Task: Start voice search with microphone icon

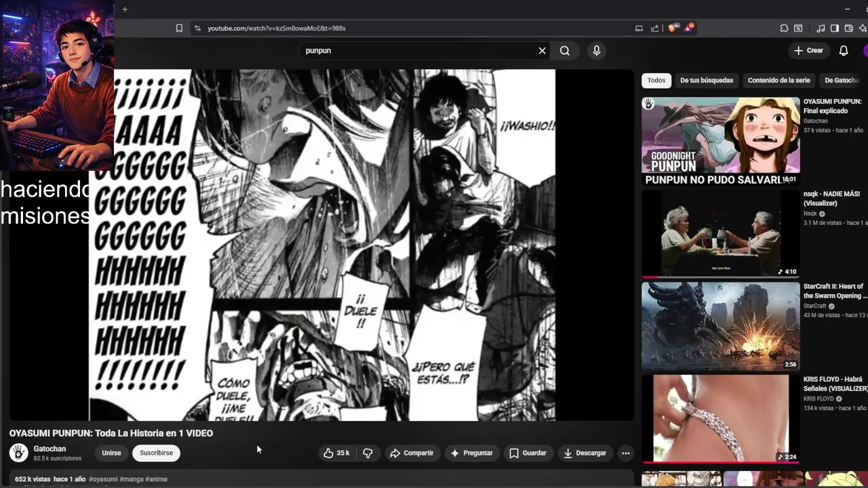Action: coord(597,51)
